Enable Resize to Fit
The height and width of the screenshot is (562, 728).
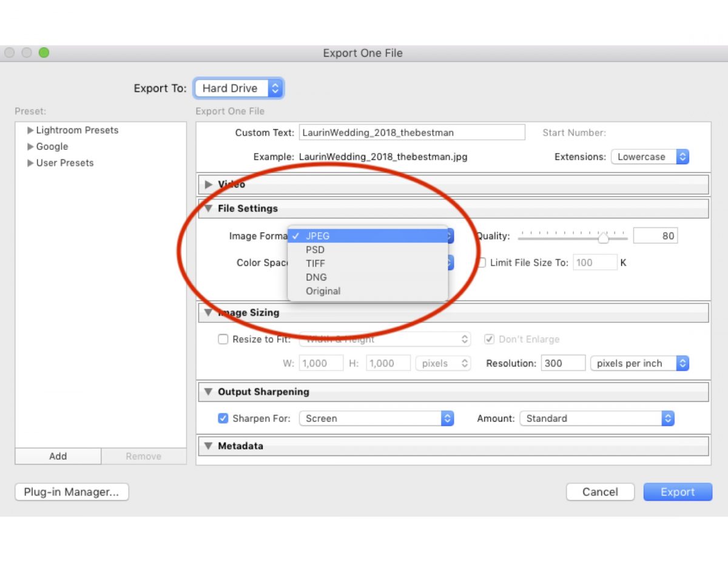[x=223, y=339]
